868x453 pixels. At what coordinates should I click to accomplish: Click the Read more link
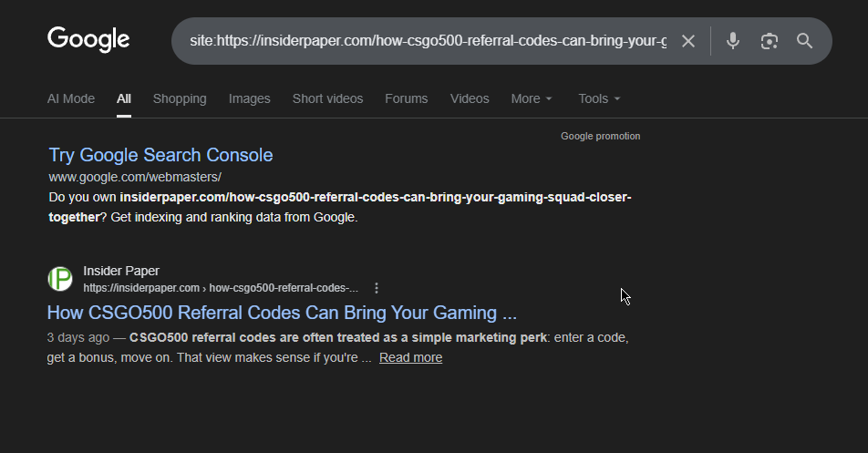(410, 358)
